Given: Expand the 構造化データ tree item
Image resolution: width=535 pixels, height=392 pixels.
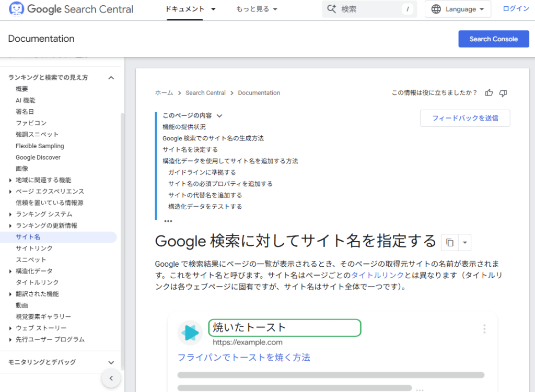Looking at the screenshot, I should [11, 271].
